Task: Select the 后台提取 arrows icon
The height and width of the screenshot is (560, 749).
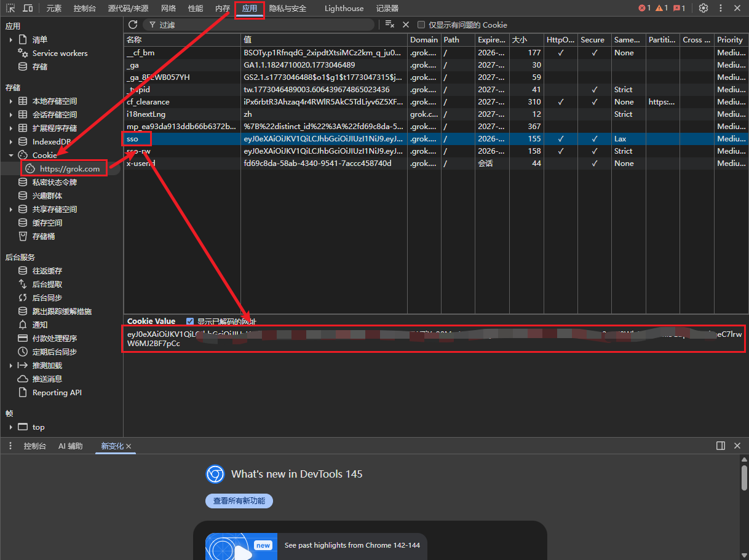Action: pos(23,284)
